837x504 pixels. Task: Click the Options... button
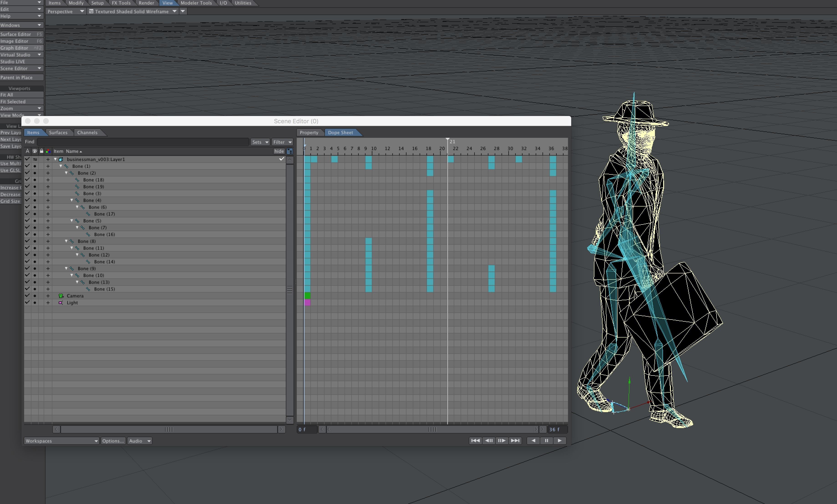[x=113, y=441]
